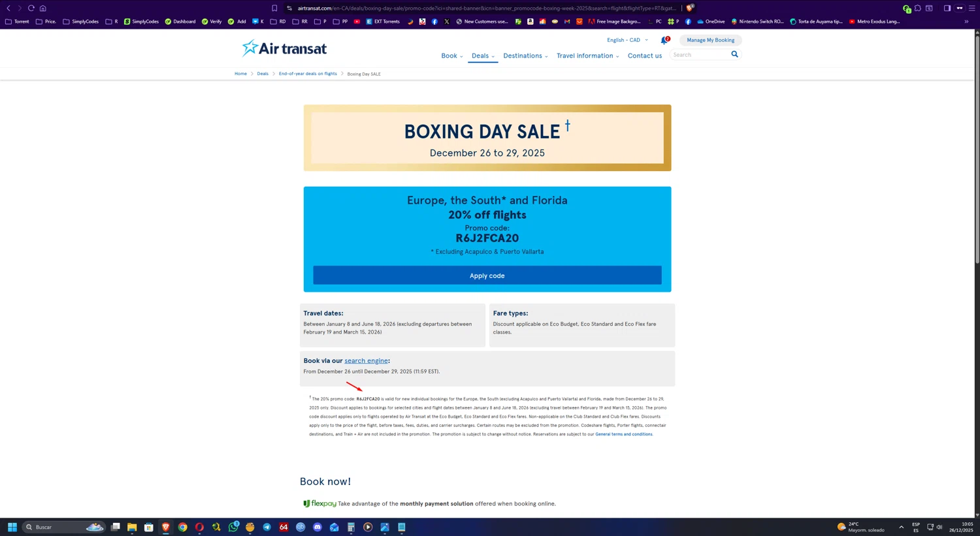This screenshot has height=536, width=980.
Task: Open the Windows Start menu
Action: [12, 527]
